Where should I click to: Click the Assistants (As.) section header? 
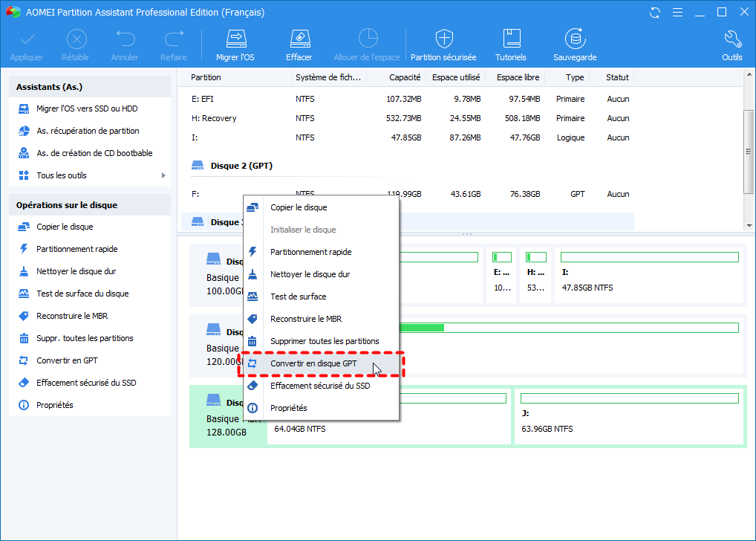pyautogui.click(x=90, y=87)
